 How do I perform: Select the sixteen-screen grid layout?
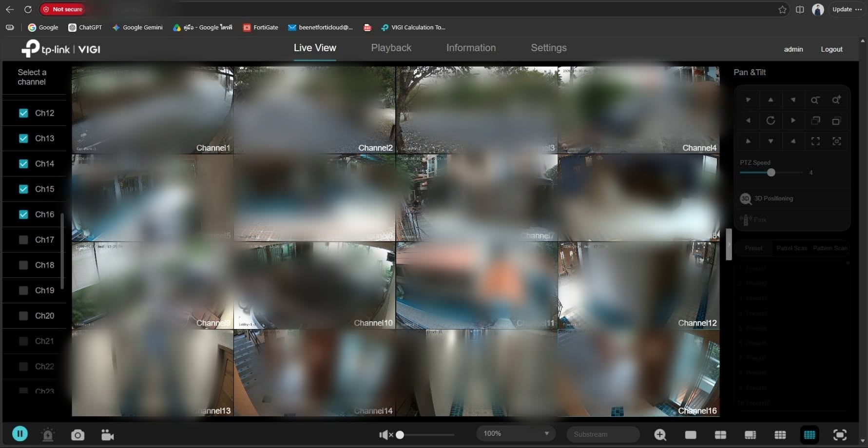(x=810, y=435)
